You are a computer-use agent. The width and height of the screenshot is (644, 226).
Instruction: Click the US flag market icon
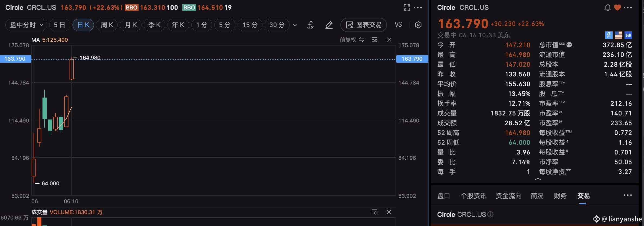point(619,35)
